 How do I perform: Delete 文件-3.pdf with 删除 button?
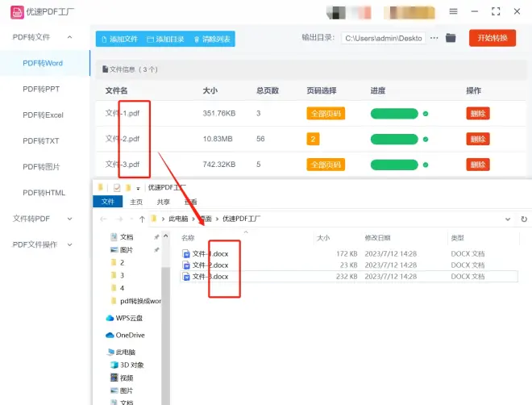[478, 165]
